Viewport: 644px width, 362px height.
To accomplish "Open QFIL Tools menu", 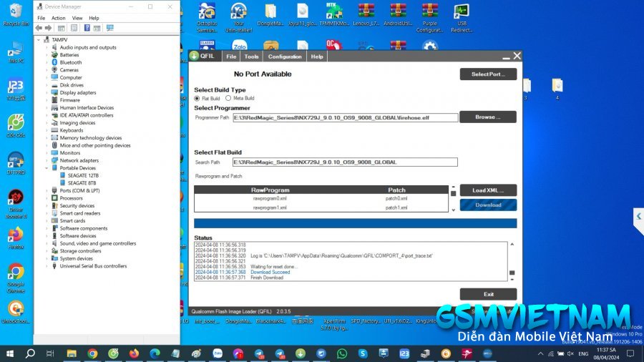I will click(x=251, y=57).
